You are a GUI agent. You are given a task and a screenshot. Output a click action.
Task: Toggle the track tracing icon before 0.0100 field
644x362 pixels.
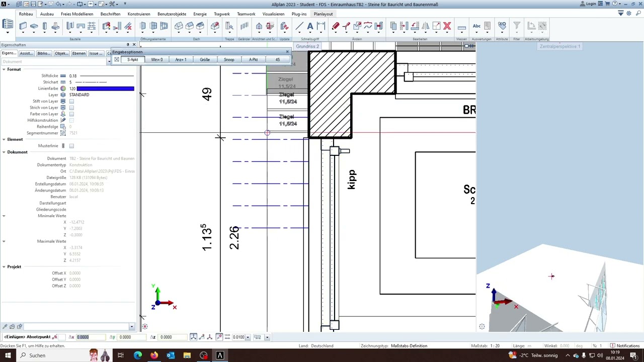coord(219,337)
